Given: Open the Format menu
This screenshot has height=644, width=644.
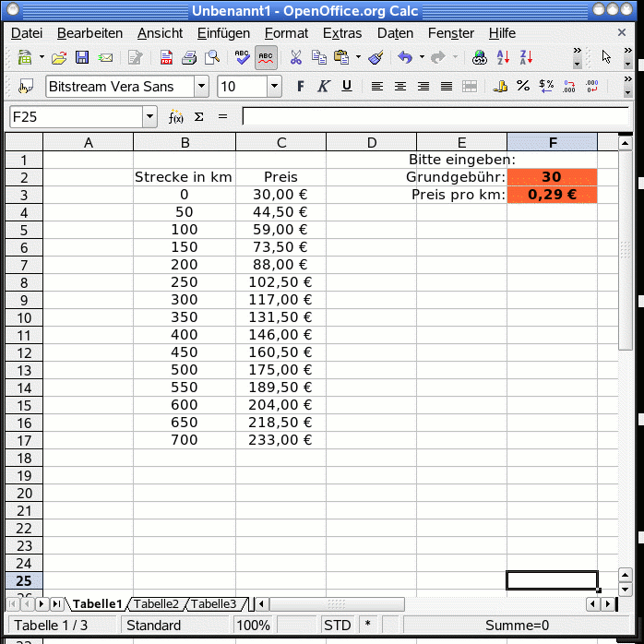Looking at the screenshot, I should [x=286, y=33].
